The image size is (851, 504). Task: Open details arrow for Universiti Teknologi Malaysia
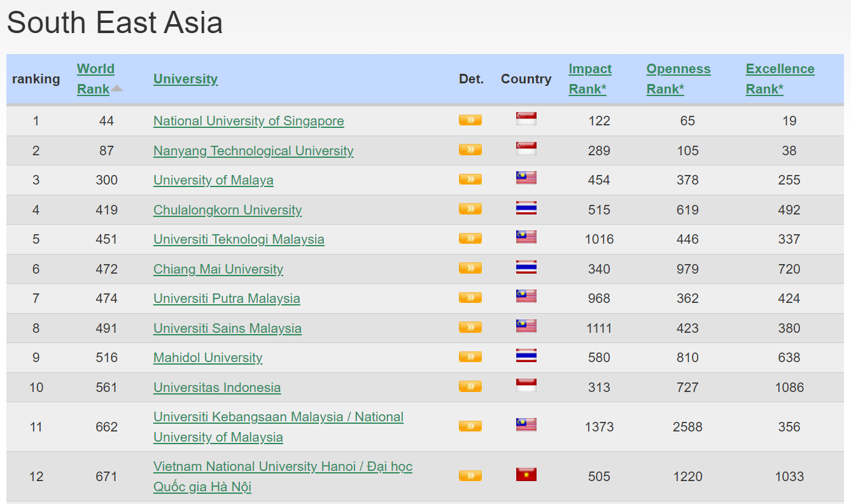coord(470,238)
